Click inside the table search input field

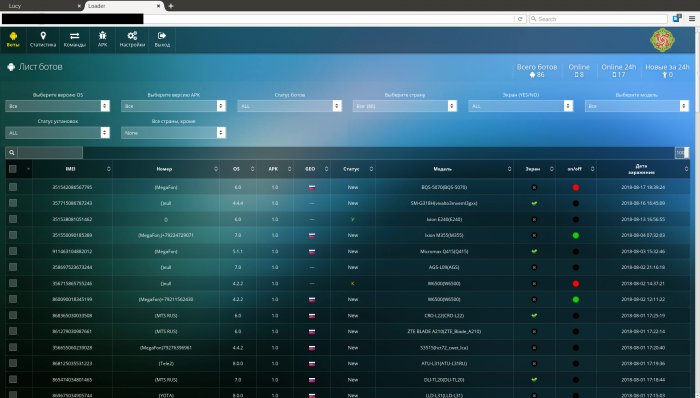(50, 153)
